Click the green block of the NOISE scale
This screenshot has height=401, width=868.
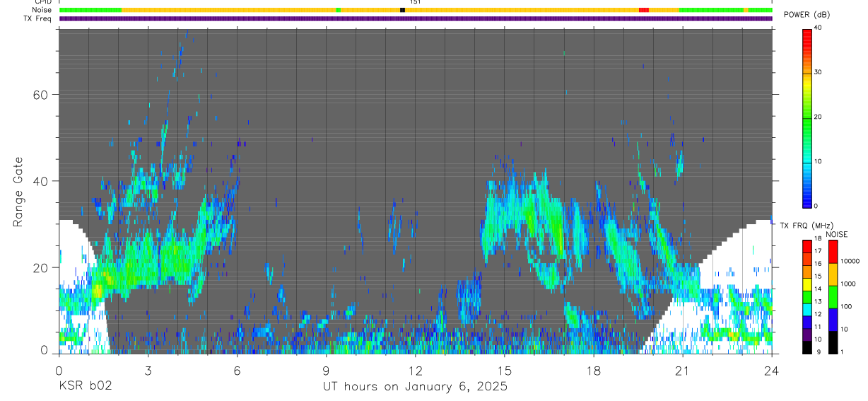(833, 297)
